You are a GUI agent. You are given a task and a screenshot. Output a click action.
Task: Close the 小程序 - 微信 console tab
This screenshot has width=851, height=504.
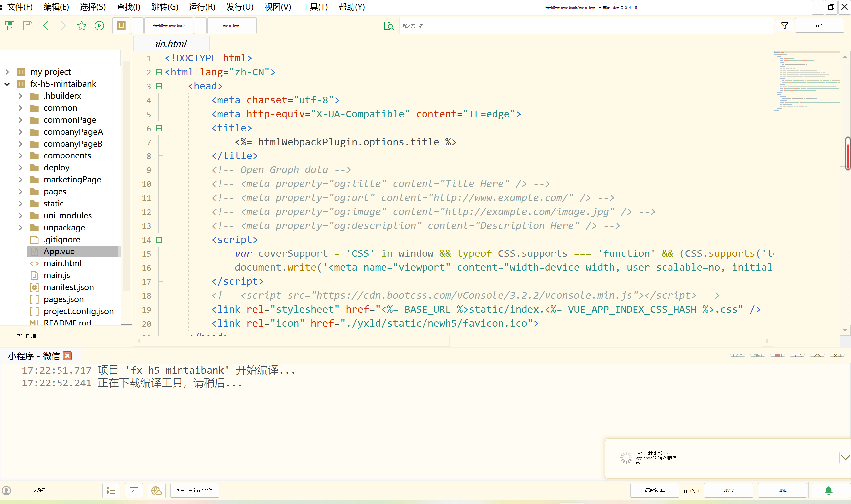pos(67,355)
